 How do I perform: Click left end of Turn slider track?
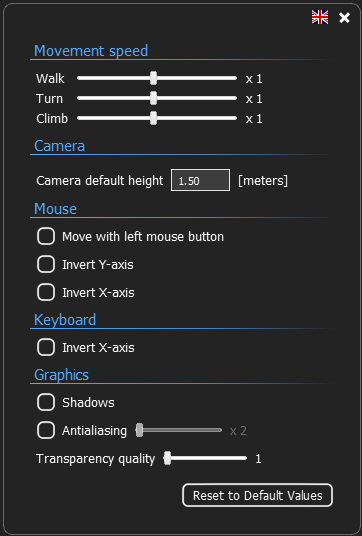pyautogui.click(x=80, y=98)
